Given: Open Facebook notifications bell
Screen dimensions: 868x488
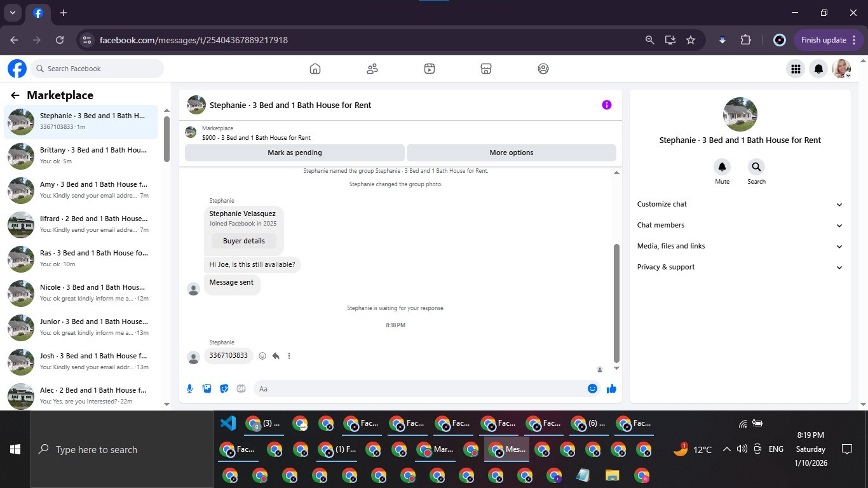Looking at the screenshot, I should (819, 69).
